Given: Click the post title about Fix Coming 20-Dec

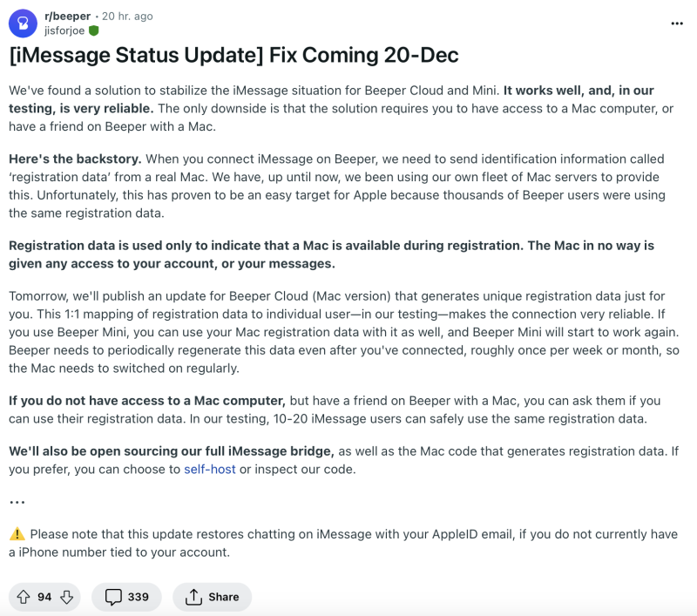Looking at the screenshot, I should point(233,58).
